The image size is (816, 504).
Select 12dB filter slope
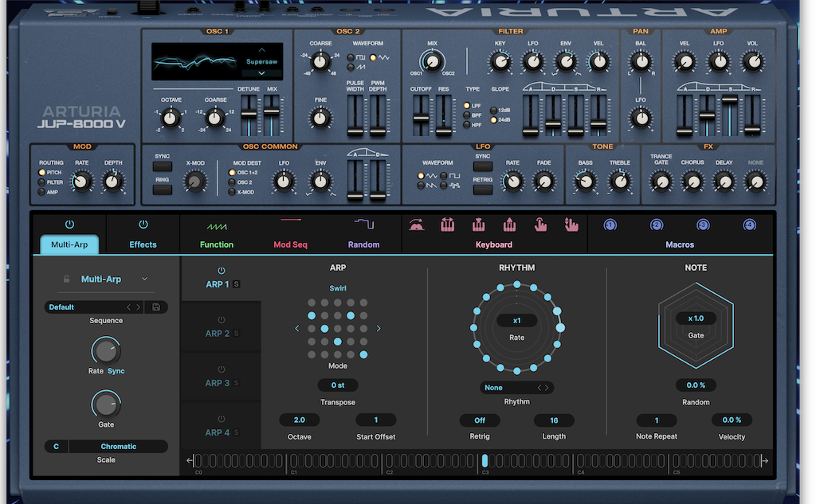tap(493, 110)
